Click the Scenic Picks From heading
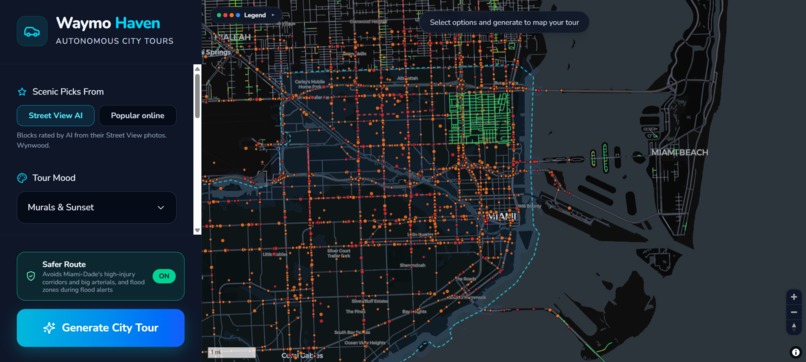This screenshot has height=362, width=806. point(68,92)
